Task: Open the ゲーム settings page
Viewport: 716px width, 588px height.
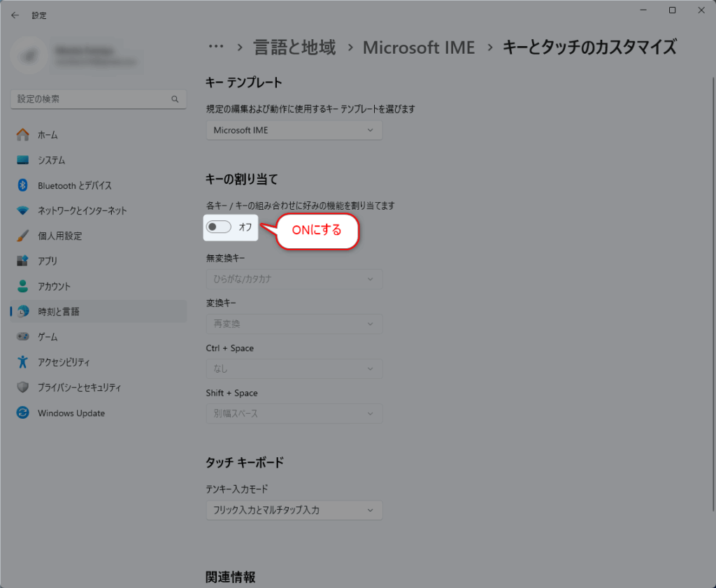Action: tap(98, 337)
